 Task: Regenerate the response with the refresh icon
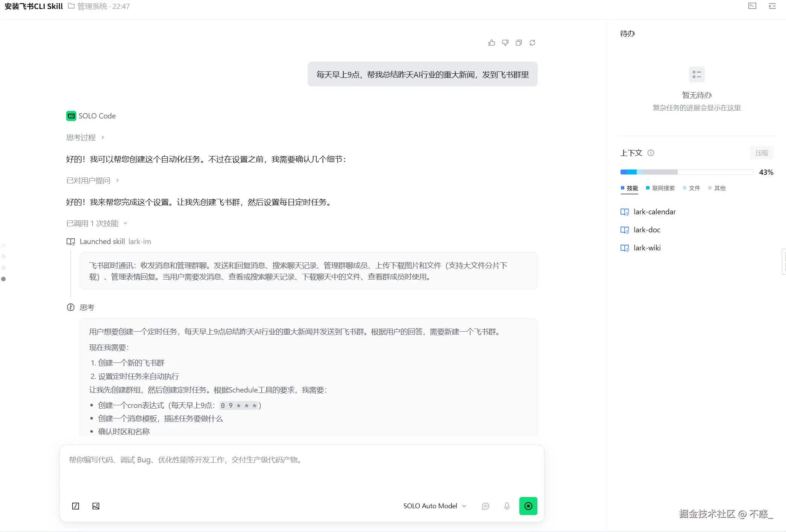(x=532, y=43)
